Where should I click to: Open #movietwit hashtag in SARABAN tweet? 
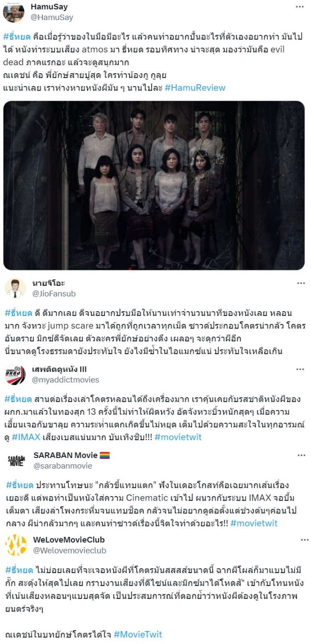(254, 523)
